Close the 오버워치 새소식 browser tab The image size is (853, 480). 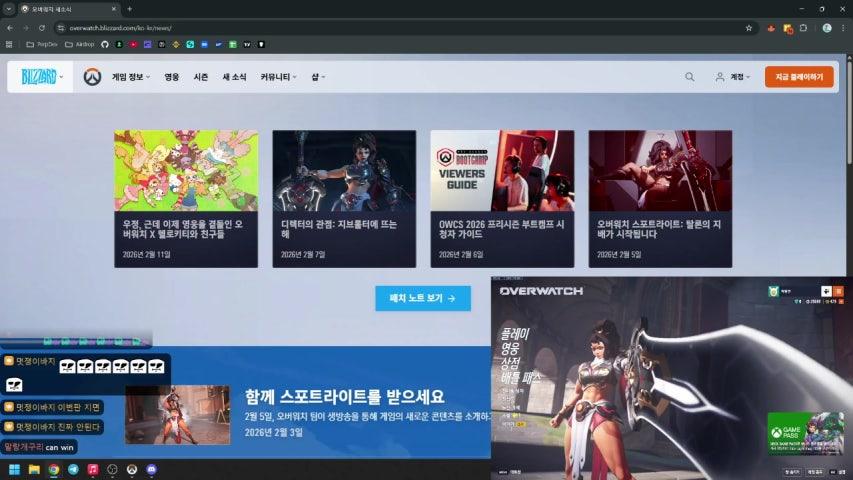(114, 9)
